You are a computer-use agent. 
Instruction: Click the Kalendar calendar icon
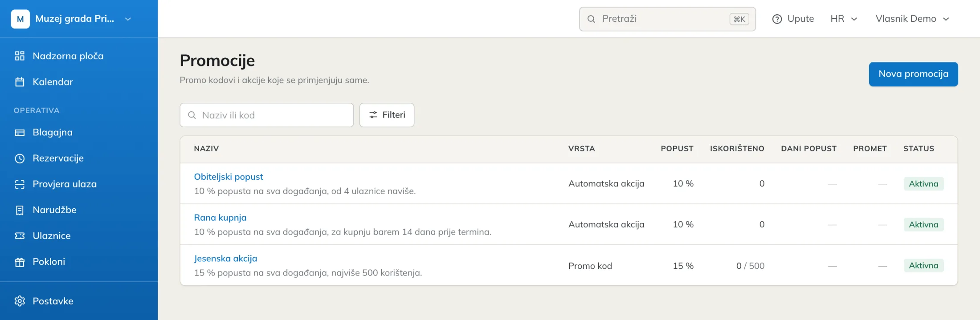[x=20, y=82]
